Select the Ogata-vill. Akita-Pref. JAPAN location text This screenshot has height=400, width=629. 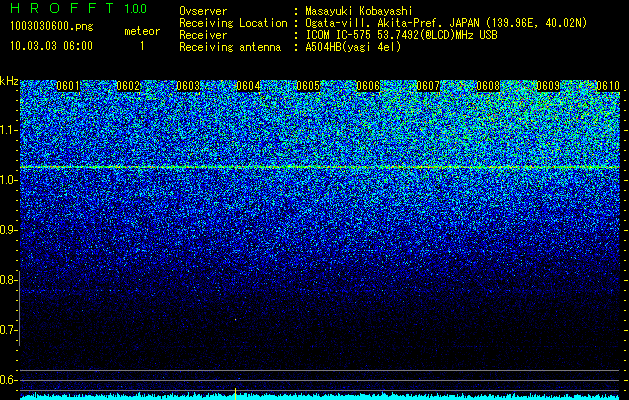point(446,23)
